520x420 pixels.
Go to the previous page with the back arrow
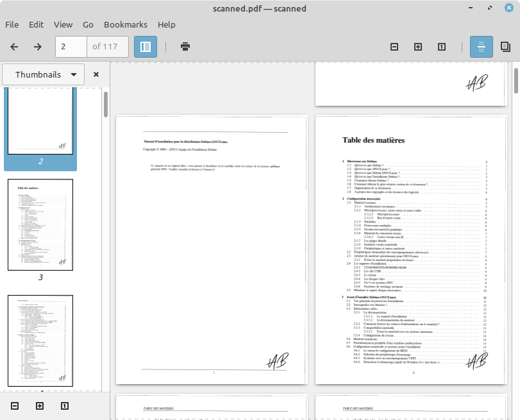coord(14,47)
